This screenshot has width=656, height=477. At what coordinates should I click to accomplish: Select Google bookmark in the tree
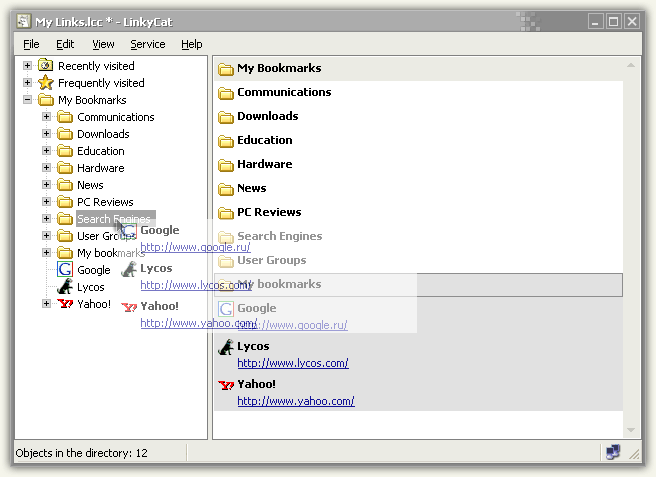pyautogui.click(x=94, y=270)
